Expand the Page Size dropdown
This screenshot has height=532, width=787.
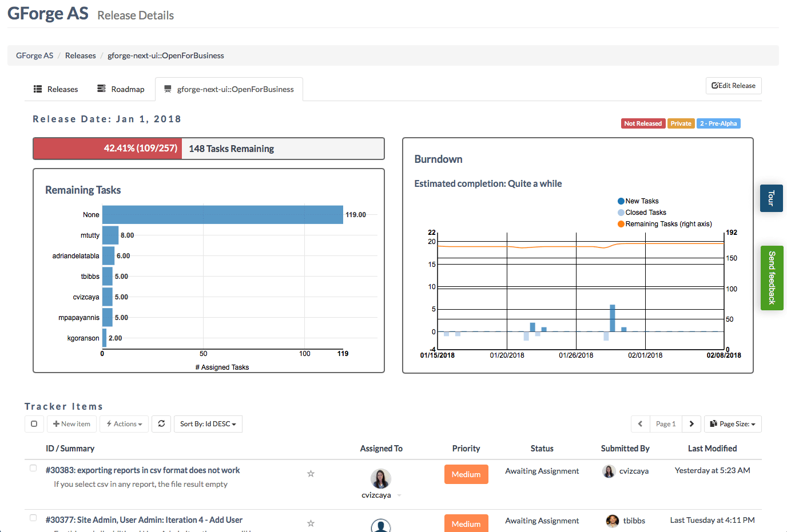(x=733, y=423)
